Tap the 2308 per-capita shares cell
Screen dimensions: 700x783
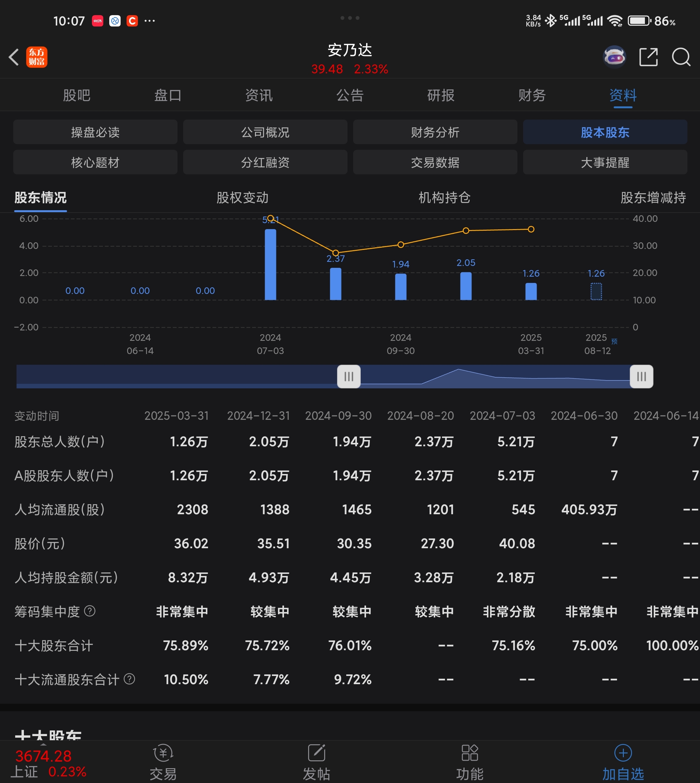click(192, 510)
